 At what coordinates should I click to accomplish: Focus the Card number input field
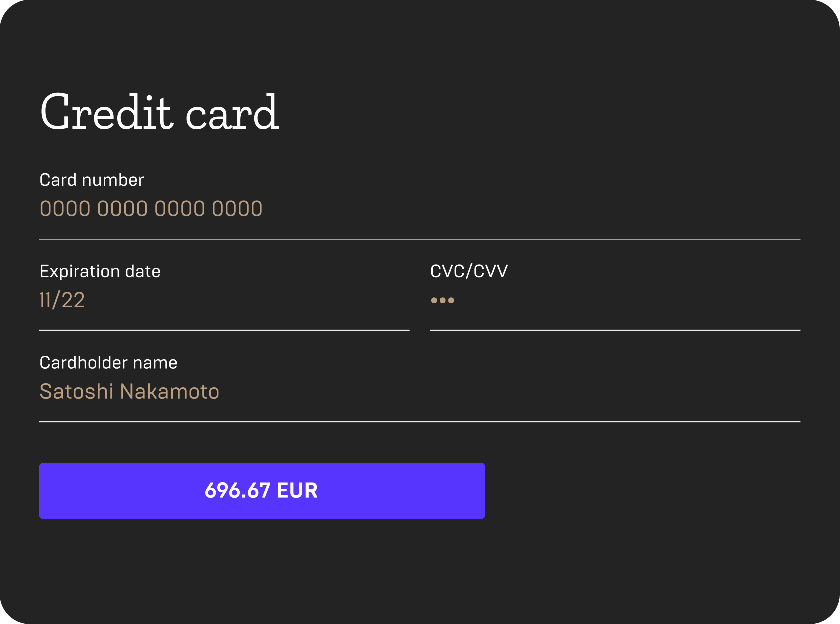click(420, 209)
